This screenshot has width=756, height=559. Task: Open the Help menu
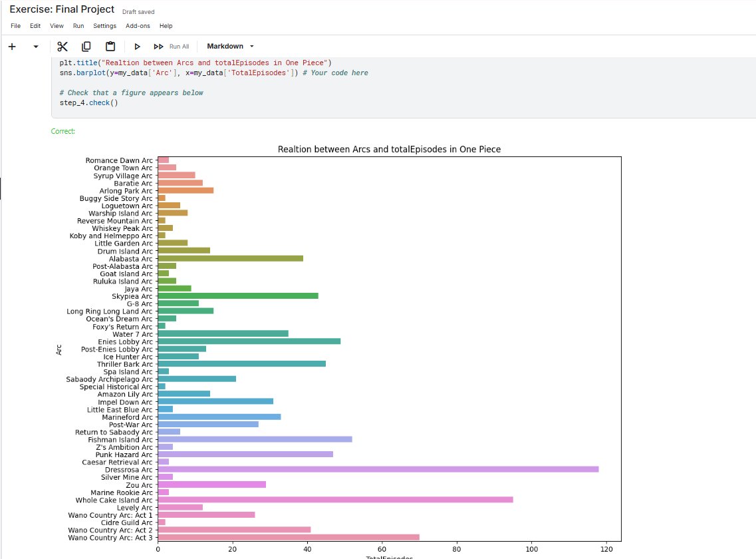pyautogui.click(x=166, y=25)
